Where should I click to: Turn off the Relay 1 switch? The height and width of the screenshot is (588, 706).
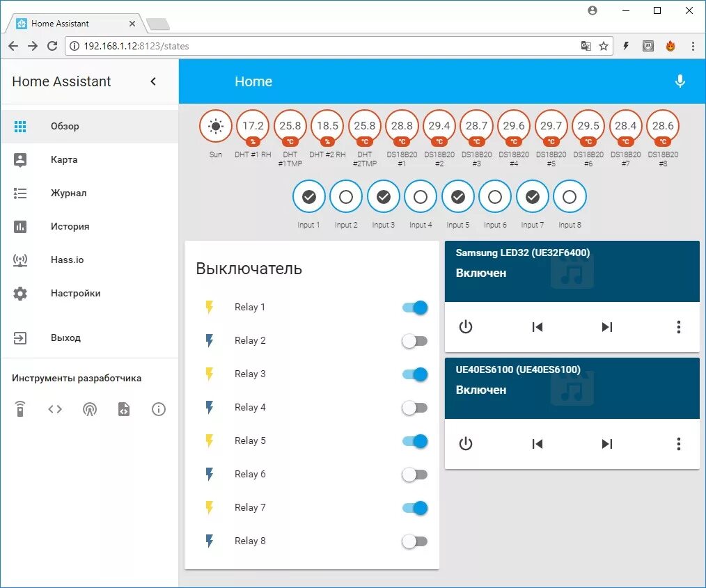click(415, 308)
